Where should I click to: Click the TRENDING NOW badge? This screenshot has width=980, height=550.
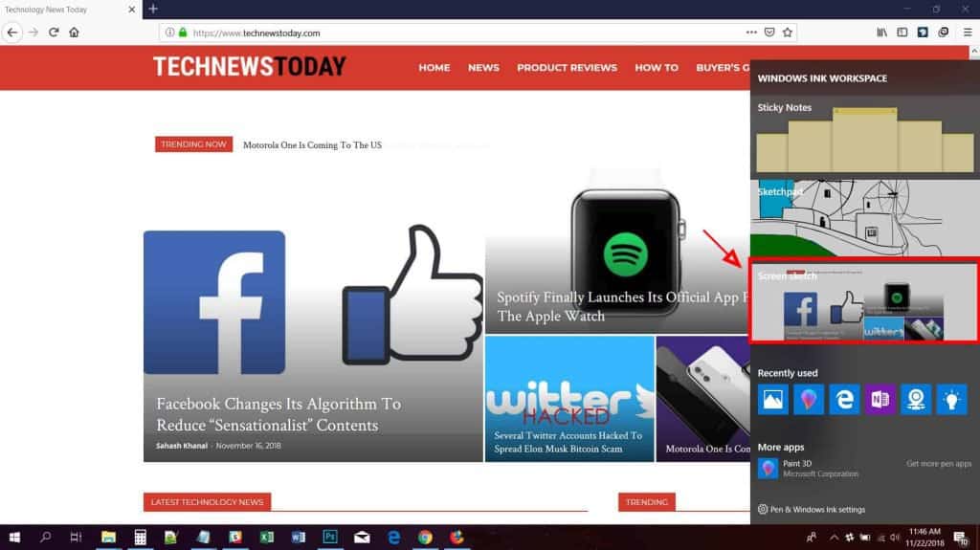click(193, 144)
